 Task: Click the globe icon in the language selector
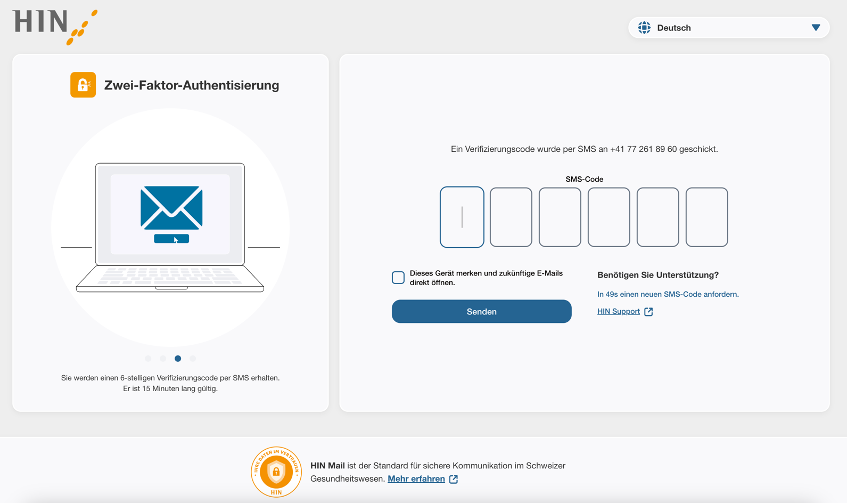644,28
